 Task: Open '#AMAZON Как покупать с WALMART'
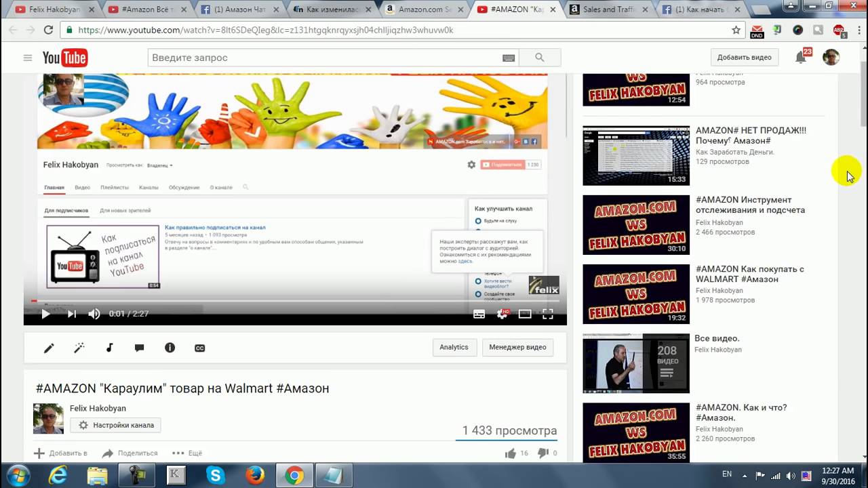(750, 274)
